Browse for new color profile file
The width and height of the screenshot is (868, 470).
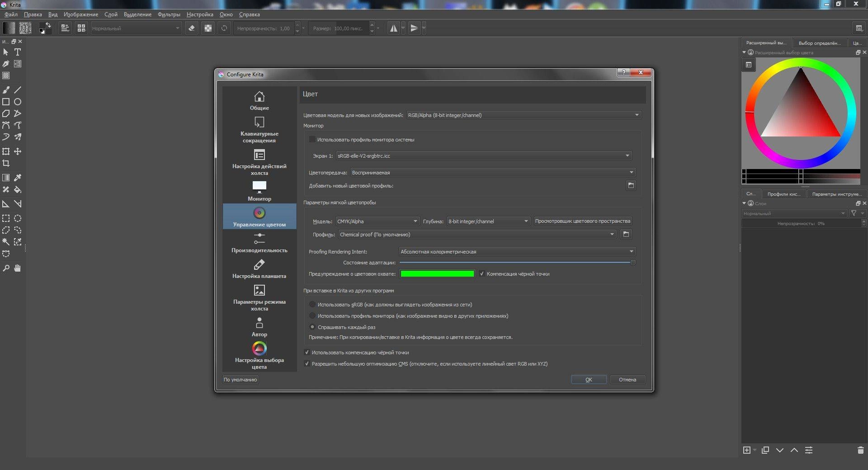click(631, 185)
